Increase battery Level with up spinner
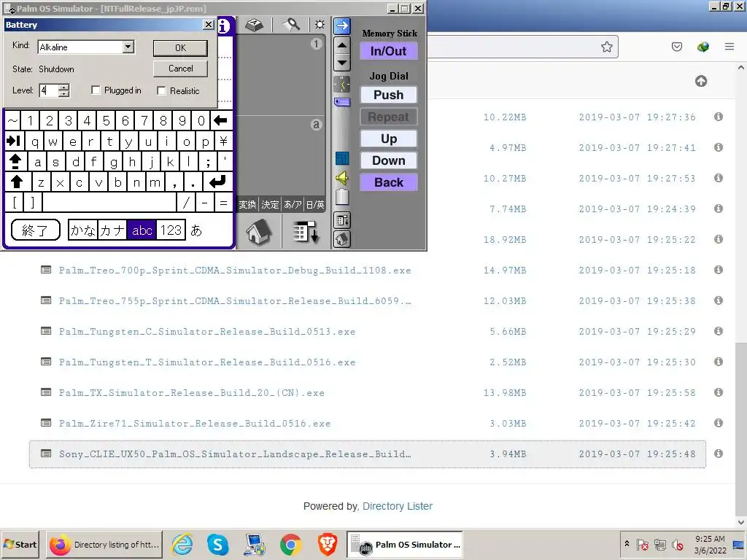Screen dimensions: 747x560 click(x=64, y=87)
